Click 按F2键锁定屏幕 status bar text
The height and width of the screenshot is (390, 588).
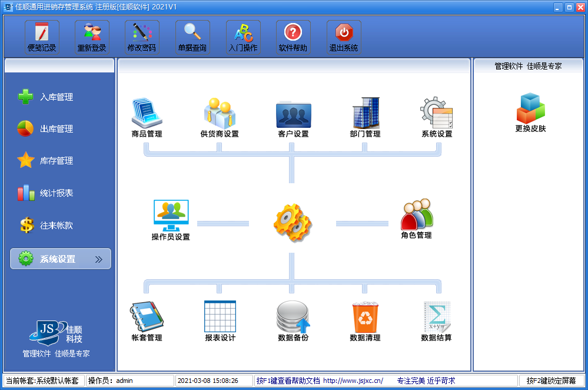tap(551, 381)
